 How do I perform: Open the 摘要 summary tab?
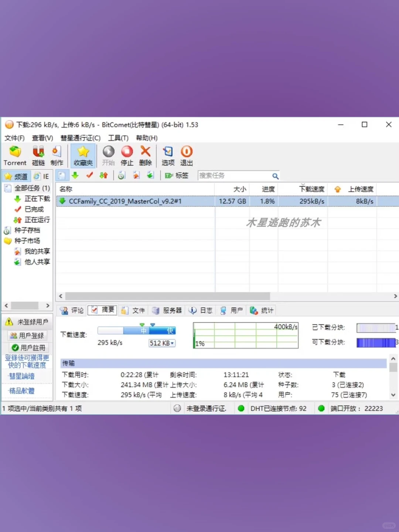pyautogui.click(x=103, y=310)
